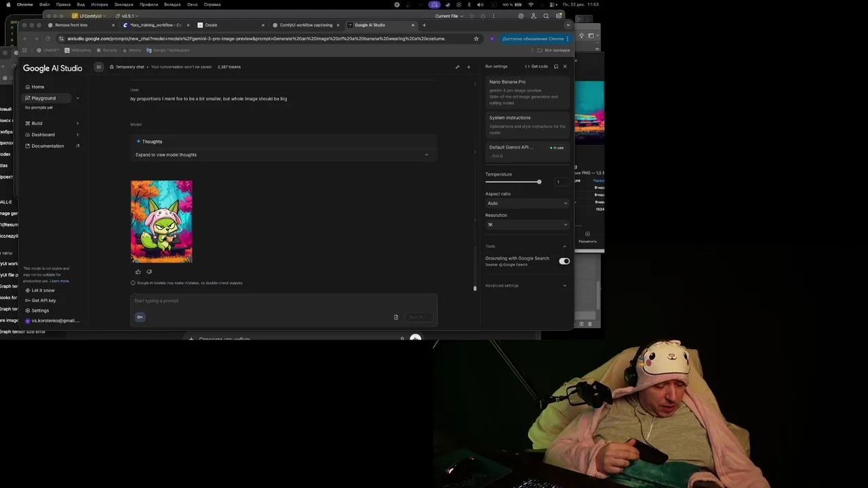Open Get code
Image resolution: width=868 pixels, height=488 pixels.
click(536, 66)
